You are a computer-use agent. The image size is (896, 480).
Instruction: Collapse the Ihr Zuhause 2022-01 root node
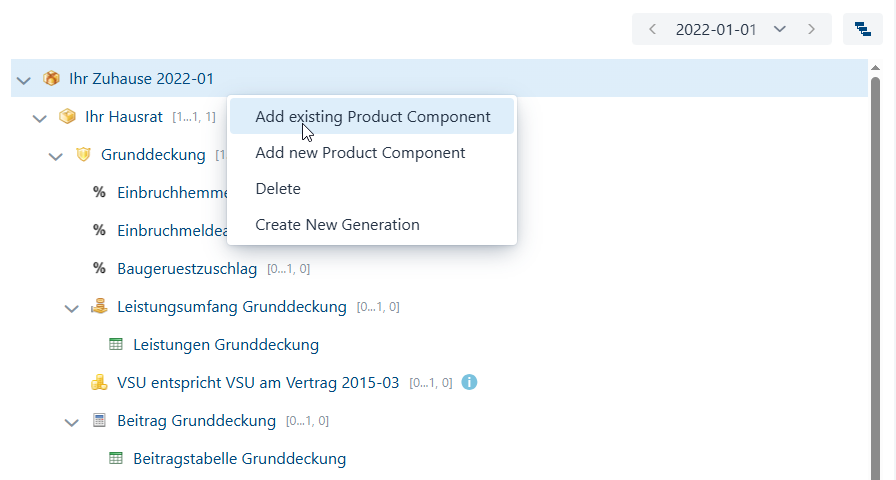23,80
